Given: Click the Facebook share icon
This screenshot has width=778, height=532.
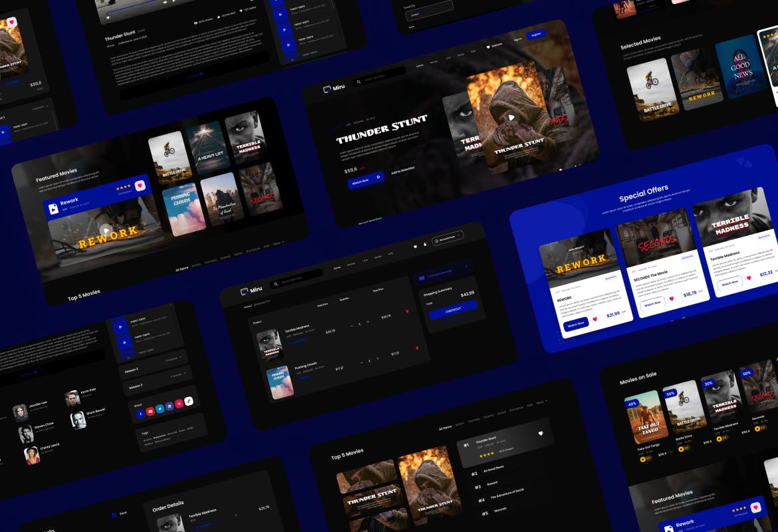Looking at the screenshot, I should (x=140, y=414).
